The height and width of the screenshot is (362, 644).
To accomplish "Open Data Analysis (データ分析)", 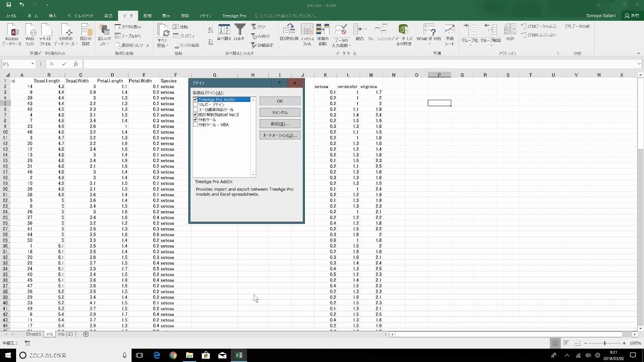I will pyautogui.click(x=578, y=27).
